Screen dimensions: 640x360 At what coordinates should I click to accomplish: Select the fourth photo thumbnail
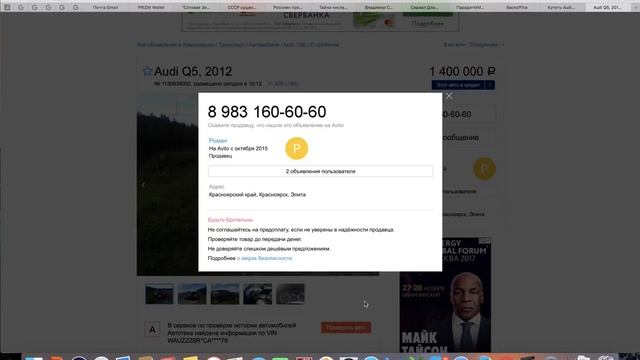coord(258,294)
